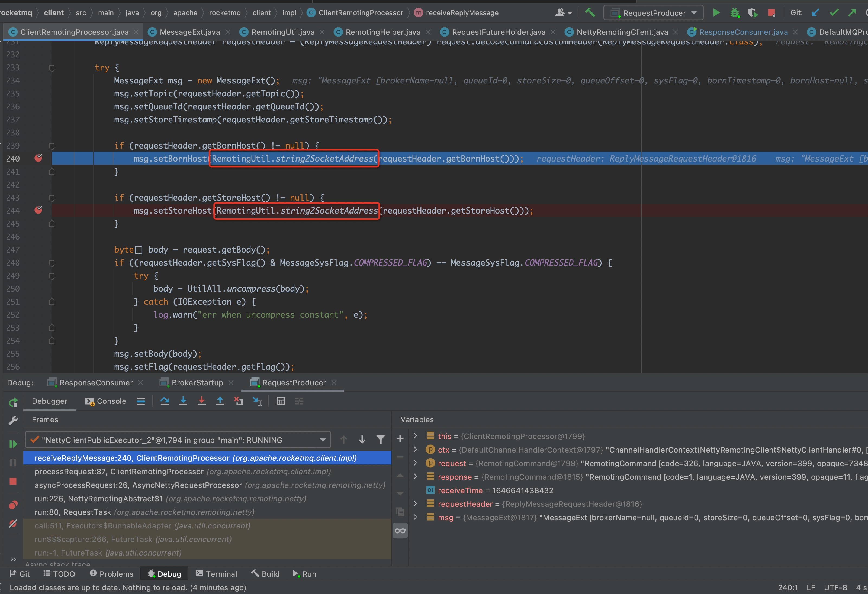Switch to the RemotingUtil.java editor tab
This screenshot has height=594, width=868.
pos(282,32)
